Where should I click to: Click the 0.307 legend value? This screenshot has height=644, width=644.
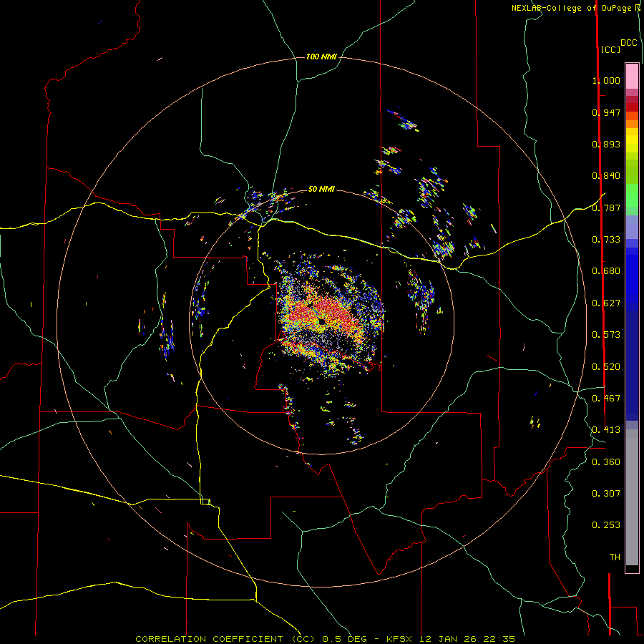tap(606, 494)
